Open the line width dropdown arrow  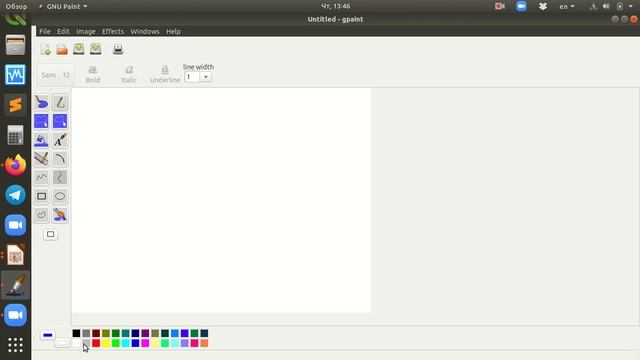click(206, 77)
